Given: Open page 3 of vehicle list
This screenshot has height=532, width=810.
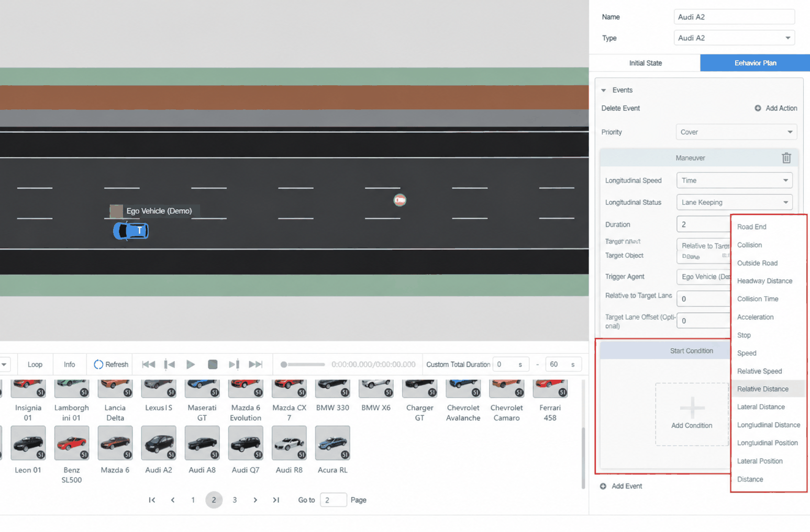Looking at the screenshot, I should coord(235,500).
